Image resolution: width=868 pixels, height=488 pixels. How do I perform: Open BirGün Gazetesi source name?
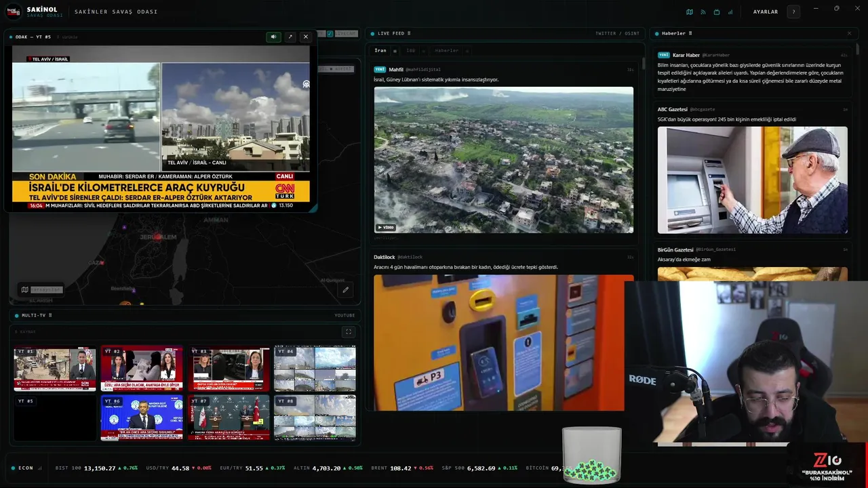(675, 249)
